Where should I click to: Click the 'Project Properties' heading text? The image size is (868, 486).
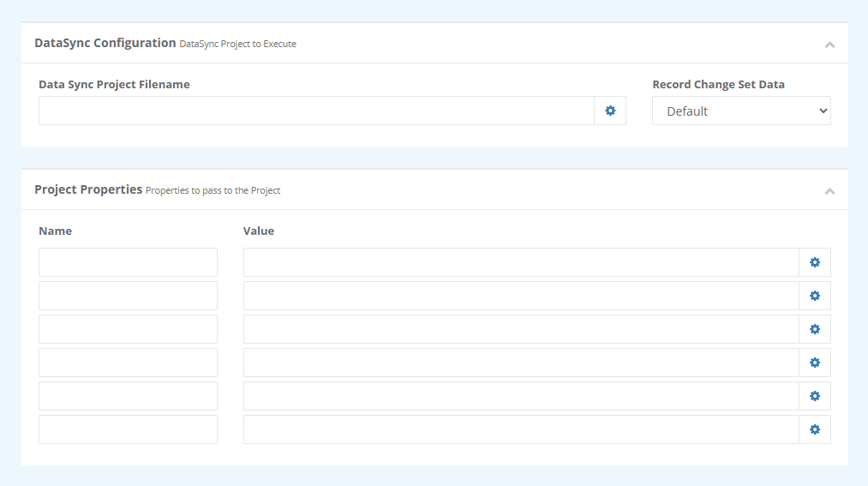pyautogui.click(x=88, y=189)
